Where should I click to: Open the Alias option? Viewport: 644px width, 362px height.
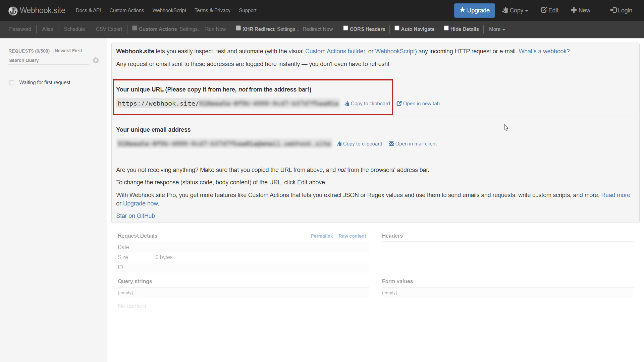pyautogui.click(x=47, y=29)
